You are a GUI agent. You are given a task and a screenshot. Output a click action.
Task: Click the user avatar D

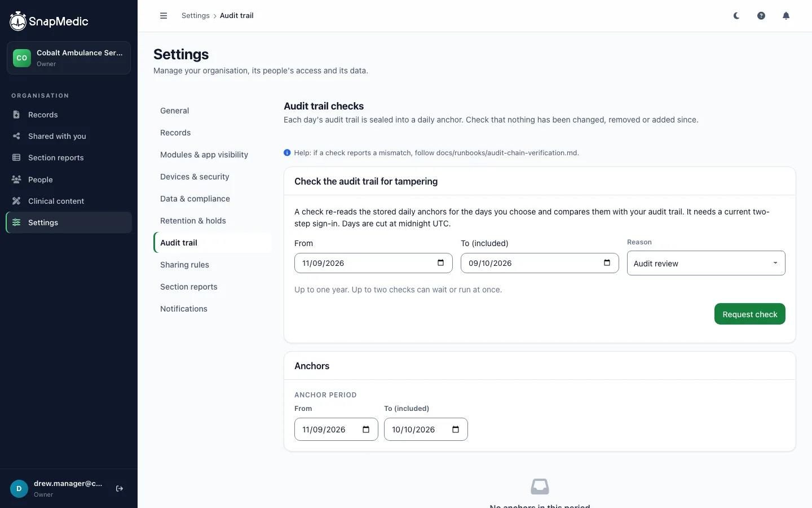coord(19,489)
